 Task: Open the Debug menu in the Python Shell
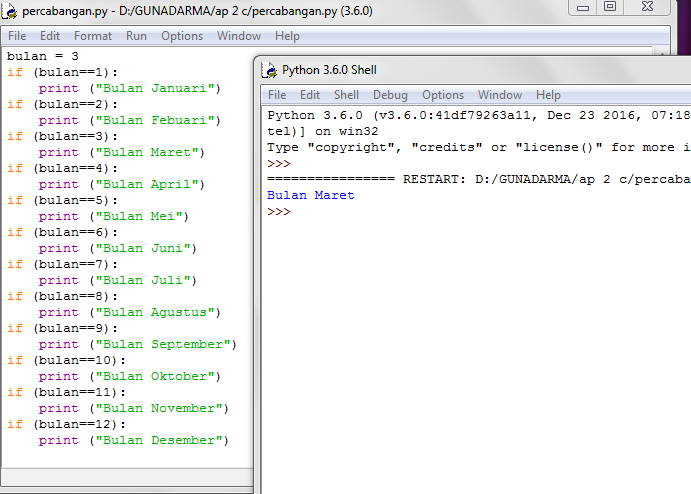pyautogui.click(x=390, y=95)
